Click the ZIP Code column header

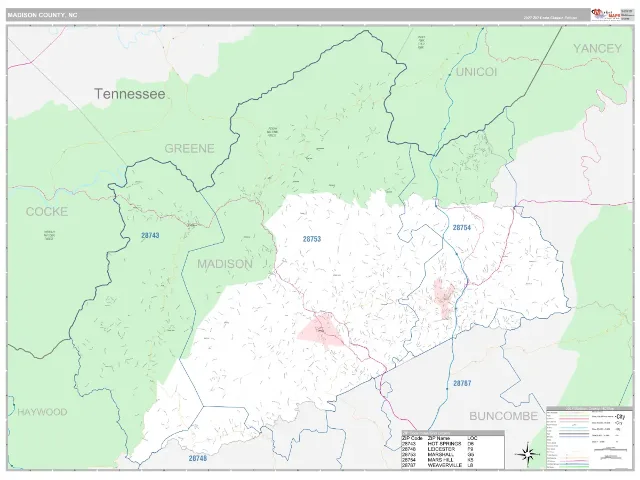(x=412, y=438)
